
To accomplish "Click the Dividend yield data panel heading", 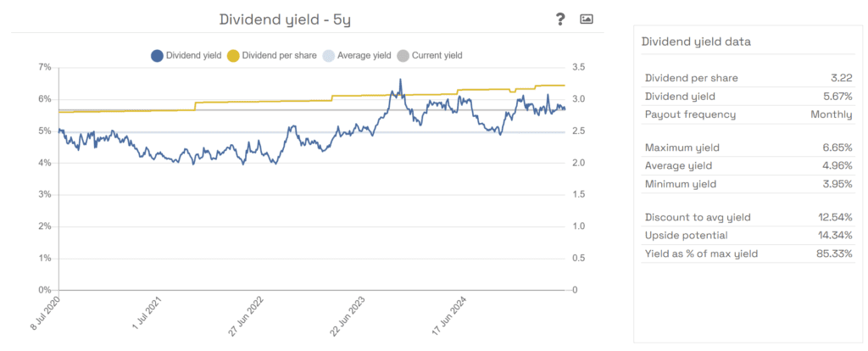I will pyautogui.click(x=695, y=41).
